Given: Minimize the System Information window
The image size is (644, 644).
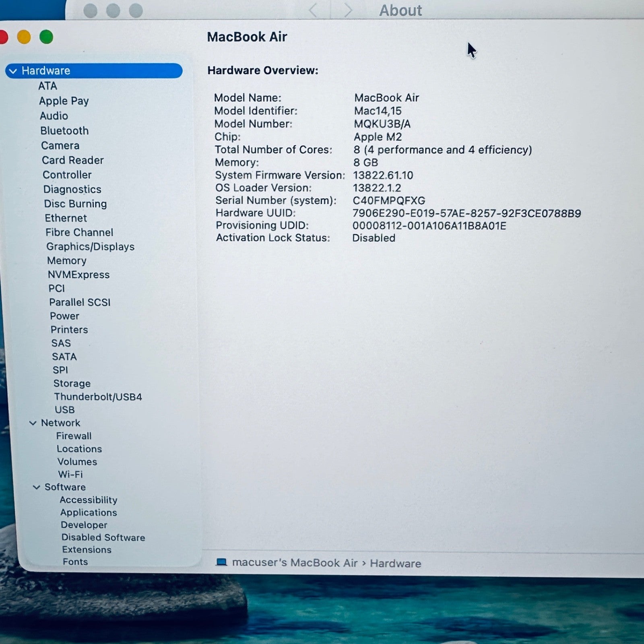Looking at the screenshot, I should click(24, 37).
